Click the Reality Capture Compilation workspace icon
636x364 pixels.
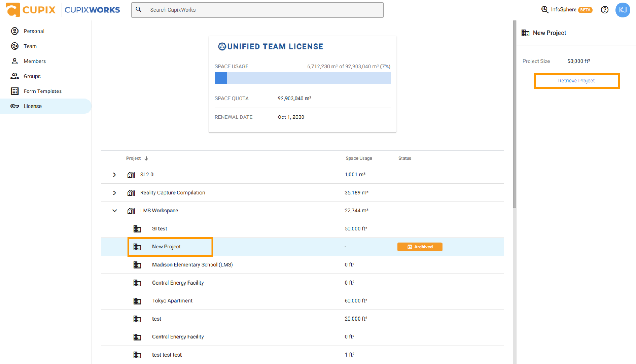131,193
